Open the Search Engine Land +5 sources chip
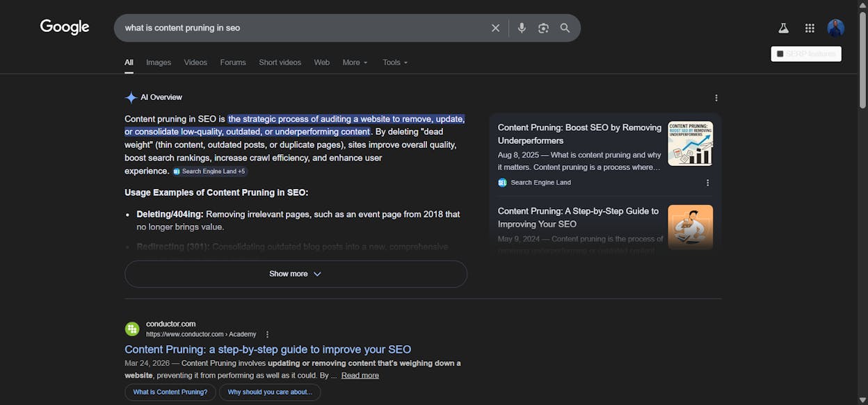868x405 pixels. 209,172
